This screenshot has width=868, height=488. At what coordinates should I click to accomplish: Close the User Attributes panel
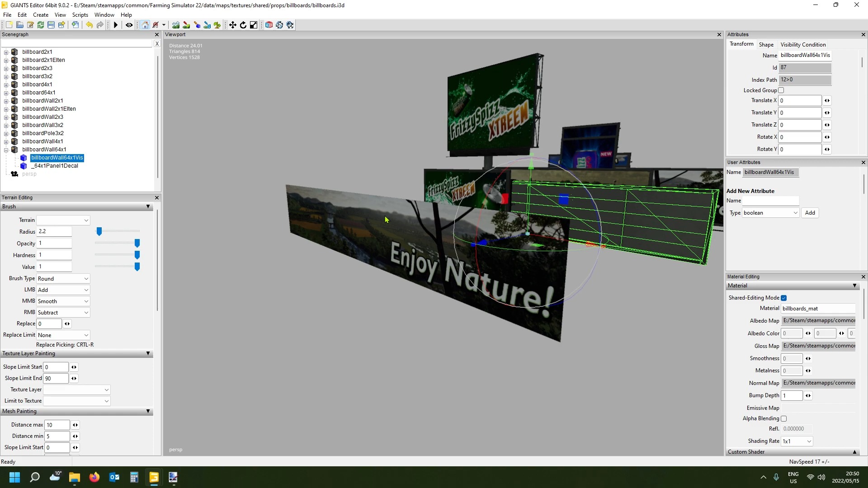pyautogui.click(x=863, y=162)
